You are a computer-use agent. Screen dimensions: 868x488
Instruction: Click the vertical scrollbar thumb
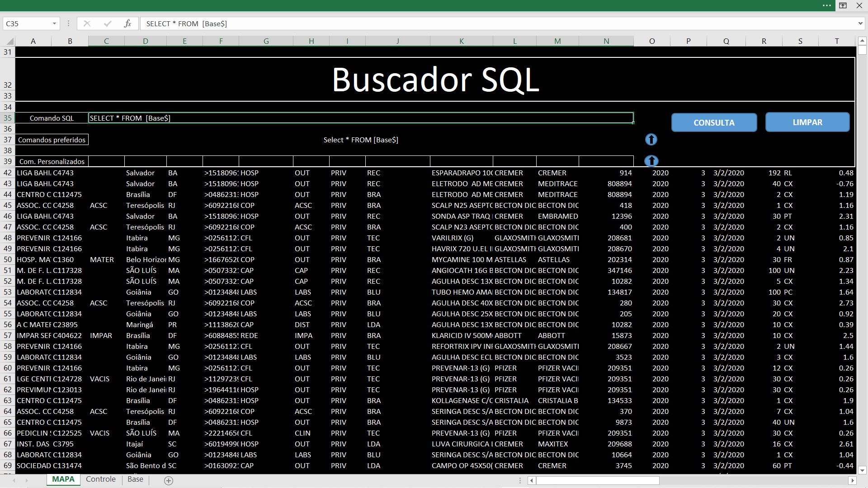862,50
